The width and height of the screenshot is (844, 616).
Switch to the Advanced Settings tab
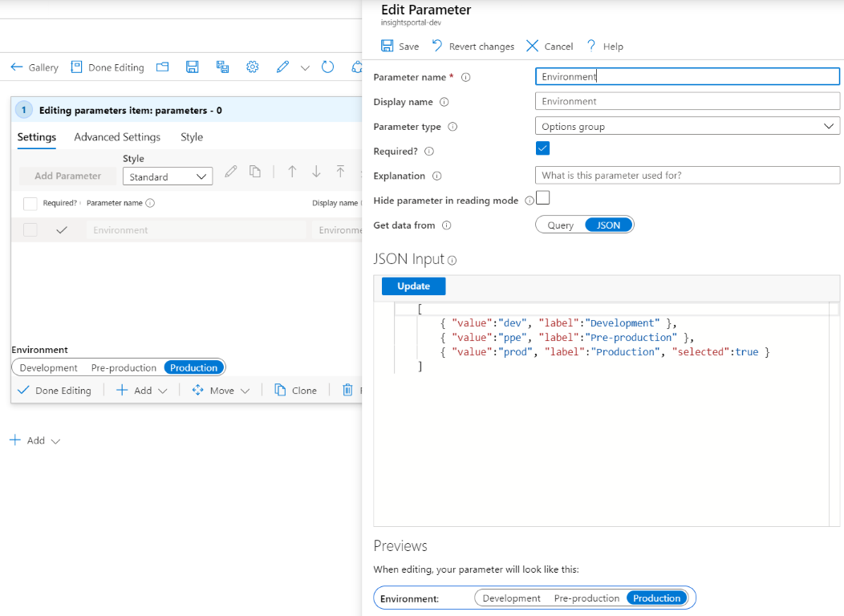click(116, 137)
